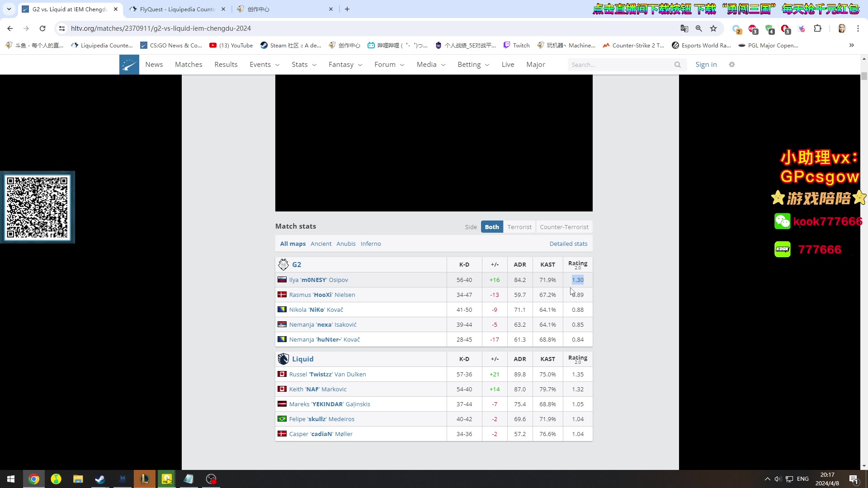This screenshot has width=868, height=488.
Task: Open File Explorer from taskbar
Action: pos(78,479)
